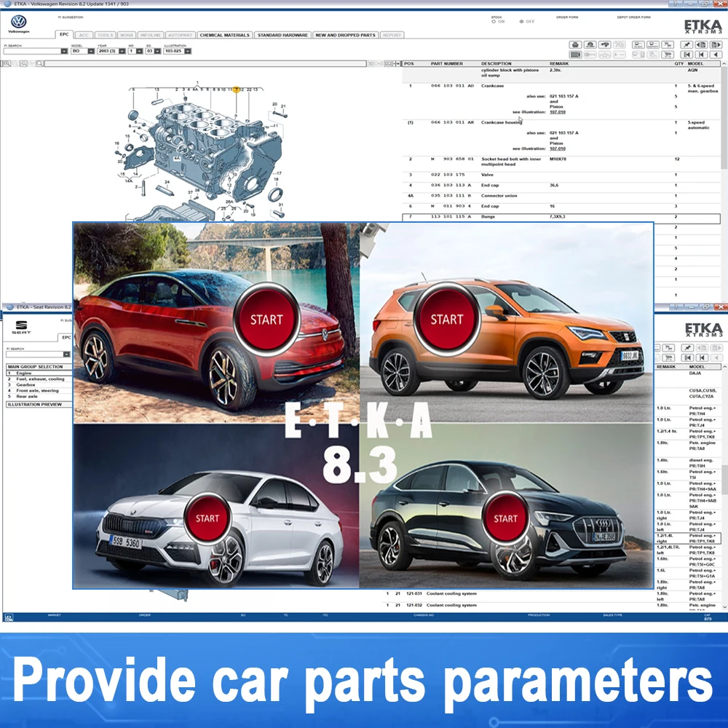Screen dimensions: 728x728
Task: Click the Illustration Preview header
Action: pyautogui.click(x=39, y=404)
